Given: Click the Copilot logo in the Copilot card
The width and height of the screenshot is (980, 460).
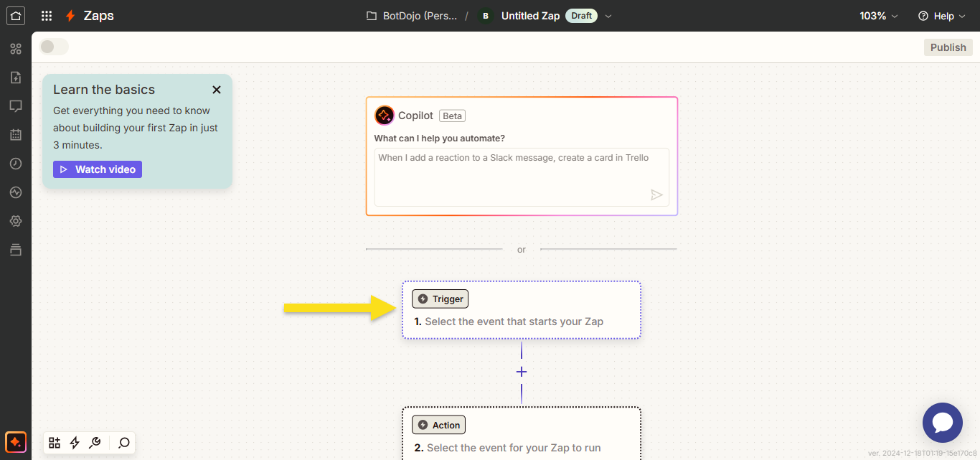Looking at the screenshot, I should pos(385,116).
